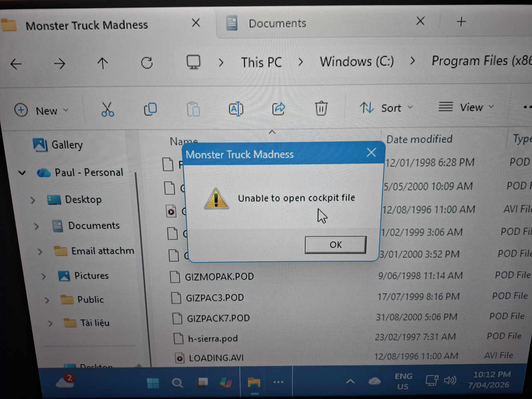
Task: Expand the Tài liệu folder node
Action: pyautogui.click(x=50, y=323)
